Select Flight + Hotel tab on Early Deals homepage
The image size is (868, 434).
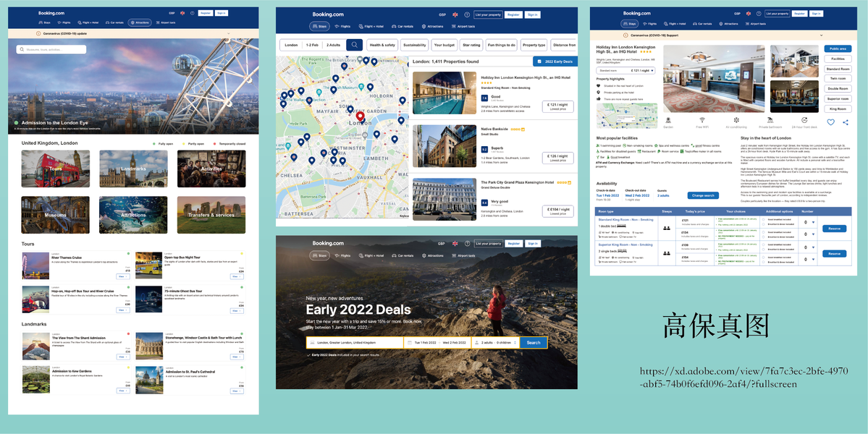click(371, 256)
